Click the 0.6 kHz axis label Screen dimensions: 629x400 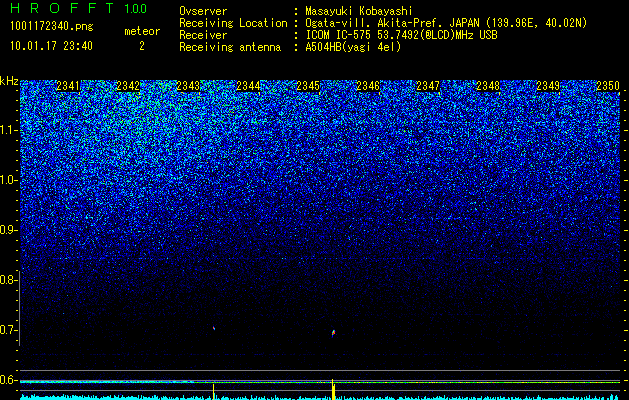pos(8,380)
